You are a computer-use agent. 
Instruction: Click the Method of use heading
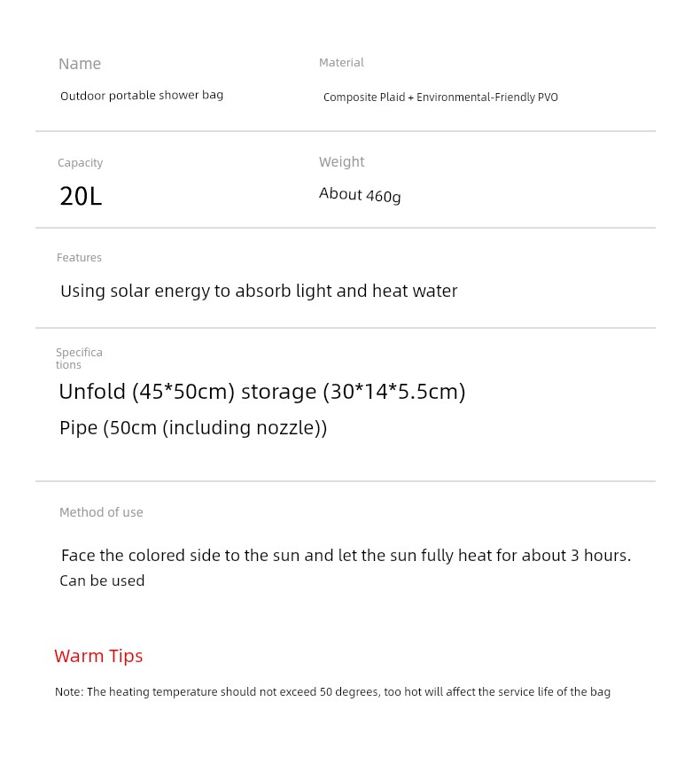pyautogui.click(x=101, y=512)
